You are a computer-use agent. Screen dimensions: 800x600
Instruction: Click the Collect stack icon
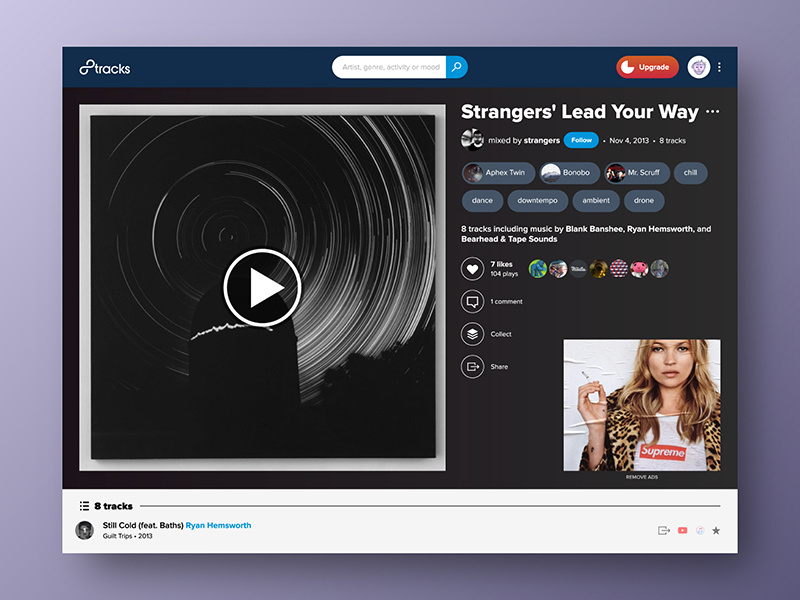click(472, 334)
